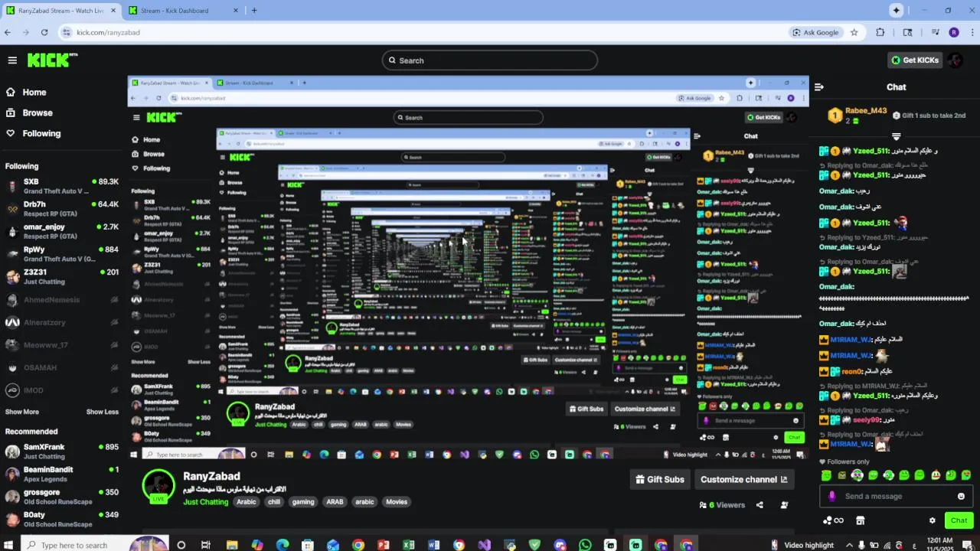Viewport: 980px width, 551px height.
Task: Open the hamburger sidebar menu
Action: (x=12, y=60)
